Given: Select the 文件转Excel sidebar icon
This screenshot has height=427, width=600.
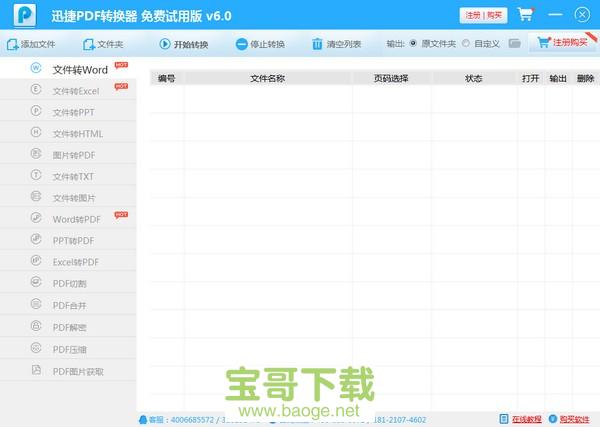Looking at the screenshot, I should point(36,90).
